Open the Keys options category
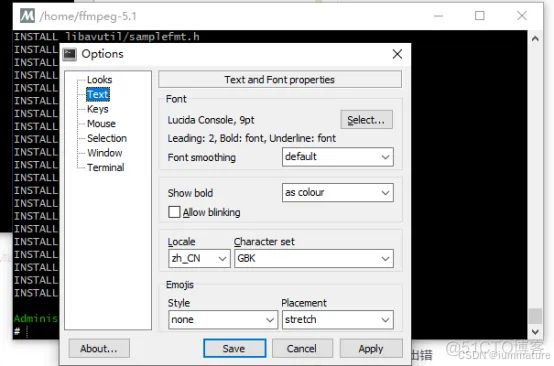 98,109
